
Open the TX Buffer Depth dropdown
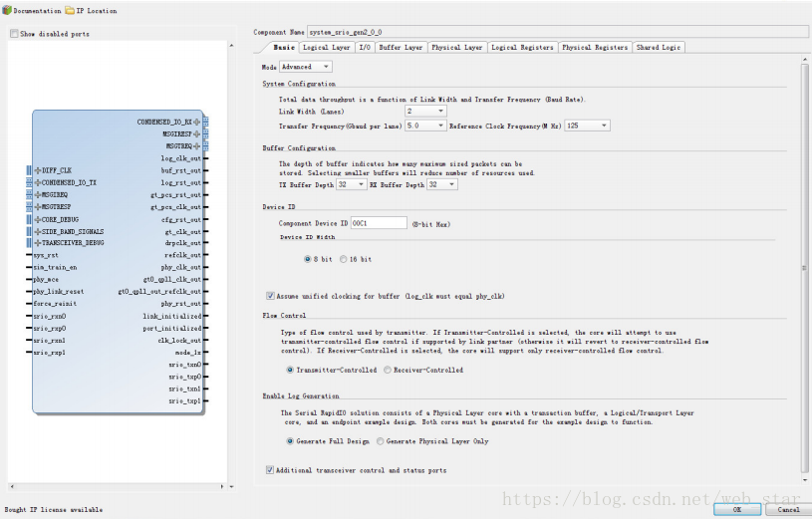tap(352, 185)
